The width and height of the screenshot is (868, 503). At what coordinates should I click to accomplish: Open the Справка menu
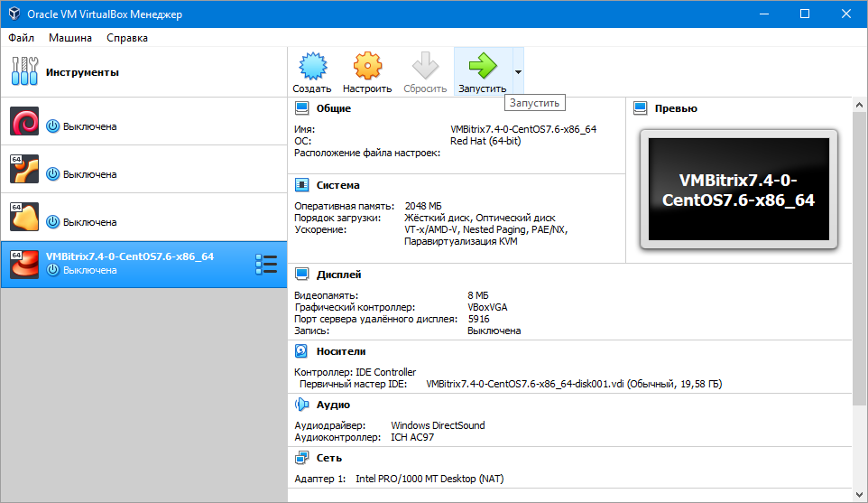(127, 38)
